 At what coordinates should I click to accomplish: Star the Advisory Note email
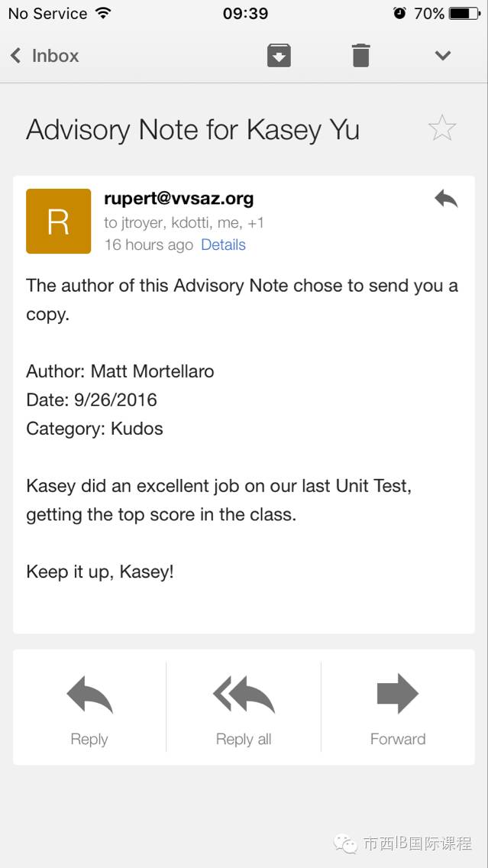(442, 128)
